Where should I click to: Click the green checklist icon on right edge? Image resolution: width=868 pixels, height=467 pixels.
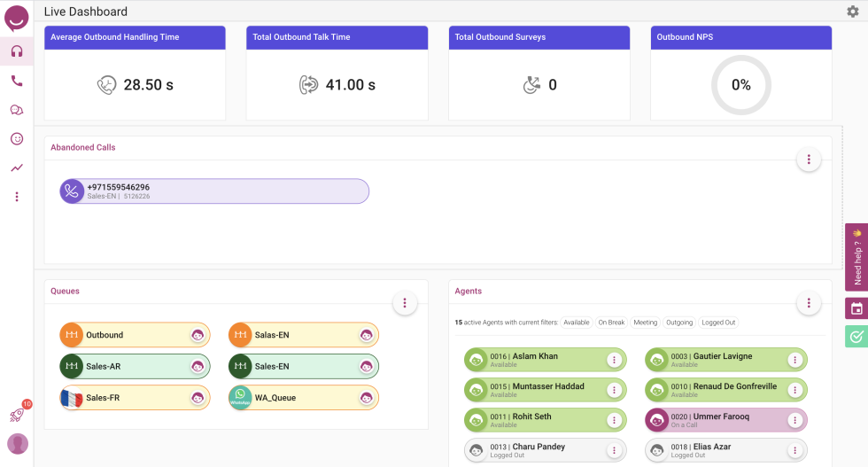pyautogui.click(x=856, y=336)
